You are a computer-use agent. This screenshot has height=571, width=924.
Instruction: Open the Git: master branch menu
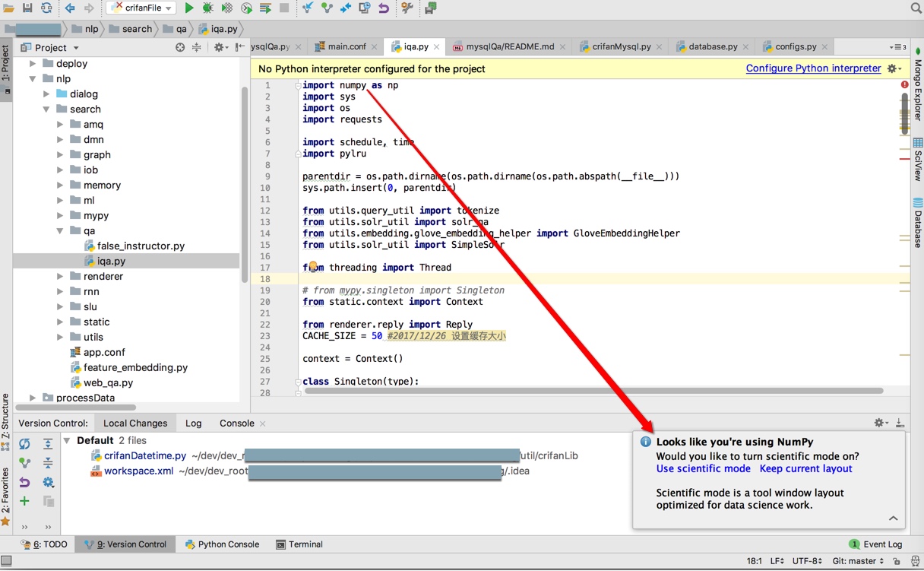click(x=858, y=561)
